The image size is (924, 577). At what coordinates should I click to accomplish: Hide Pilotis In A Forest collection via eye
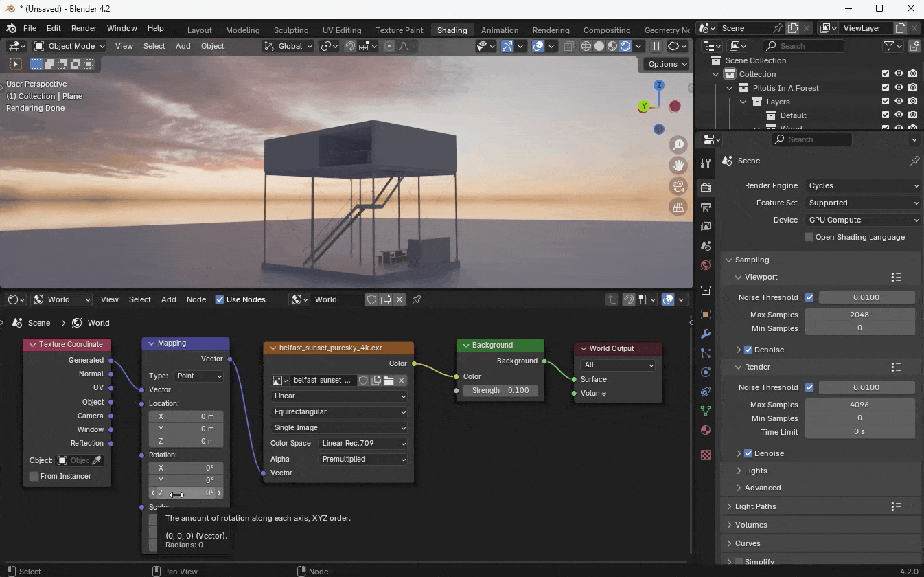coord(899,88)
